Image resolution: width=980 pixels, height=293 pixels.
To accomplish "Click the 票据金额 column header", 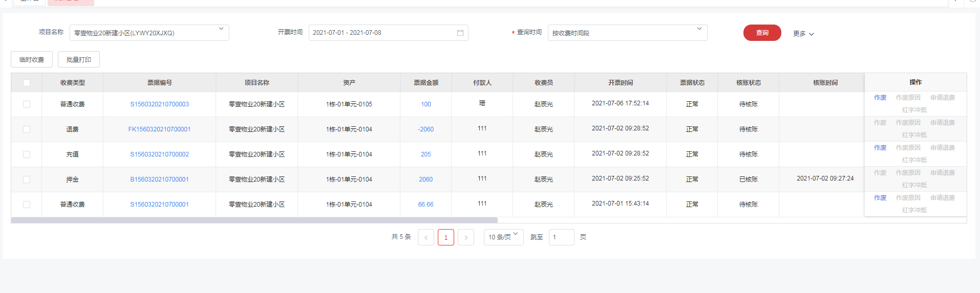I will [x=426, y=83].
